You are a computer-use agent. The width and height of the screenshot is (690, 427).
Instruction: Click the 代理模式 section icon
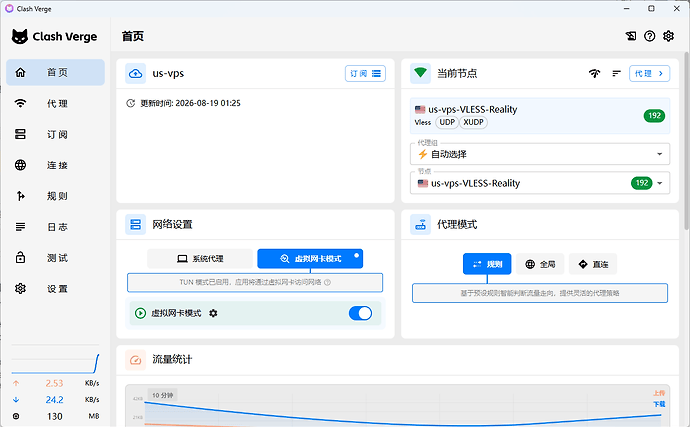[420, 225]
